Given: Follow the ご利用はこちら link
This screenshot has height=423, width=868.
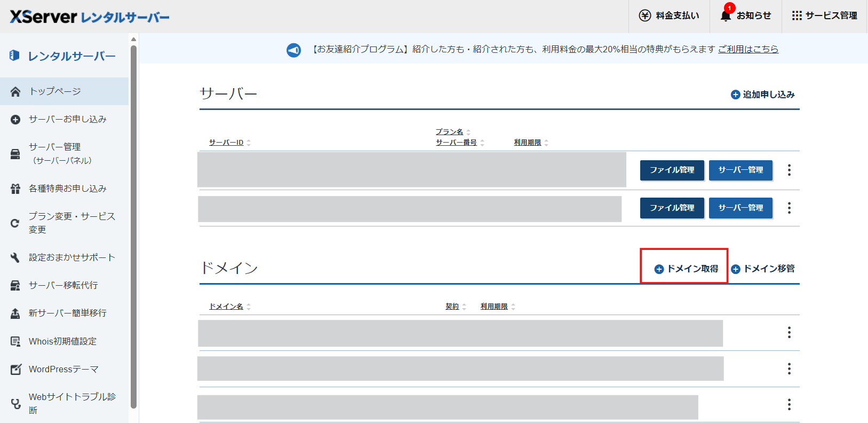Looking at the screenshot, I should pyautogui.click(x=748, y=49).
